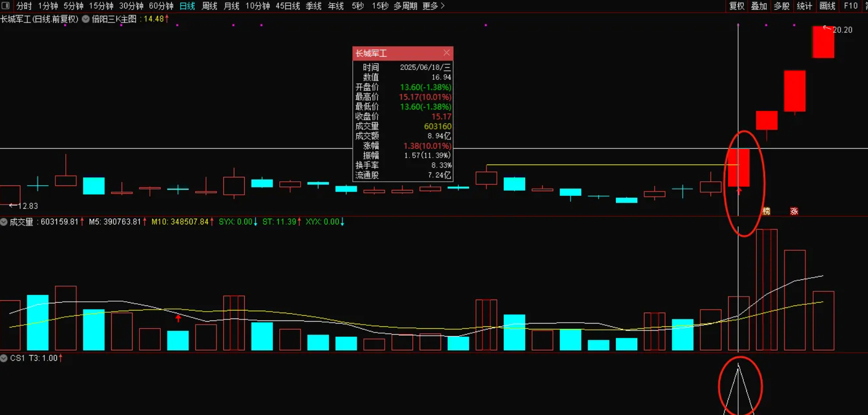Click the panel layout icon at top-left
868x415 pixels.
[6, 6]
